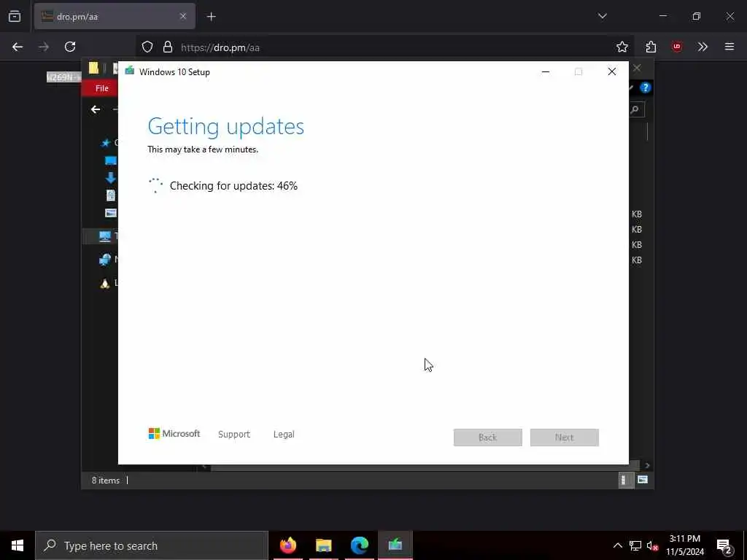Open the Firefox extensions puzzle icon
This screenshot has height=560, width=747.
click(651, 47)
